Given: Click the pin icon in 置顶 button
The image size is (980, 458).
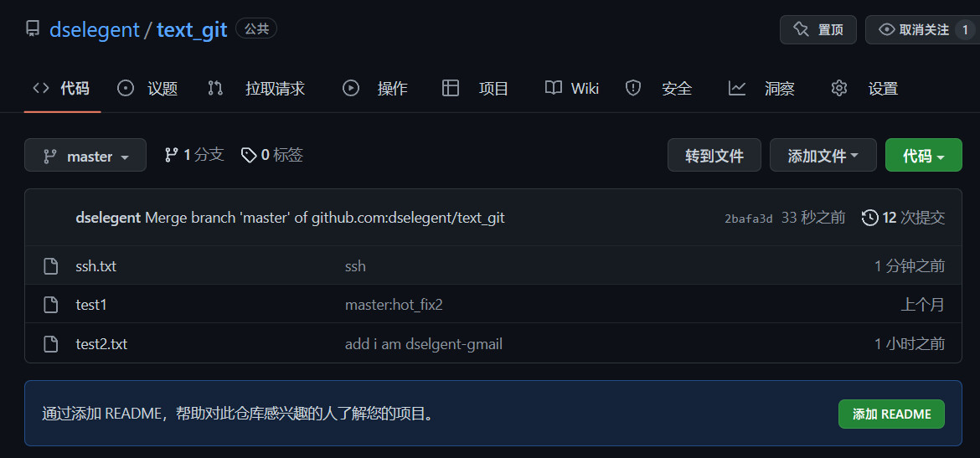Looking at the screenshot, I should coord(801,29).
